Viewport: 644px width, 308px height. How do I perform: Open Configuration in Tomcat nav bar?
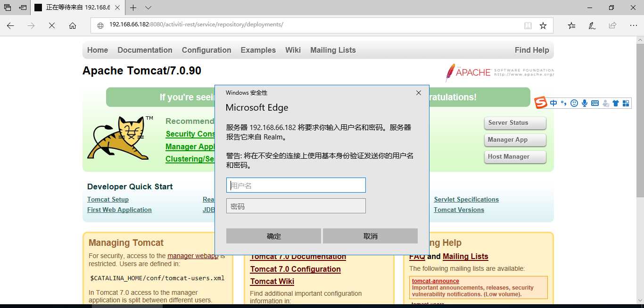coord(206,50)
